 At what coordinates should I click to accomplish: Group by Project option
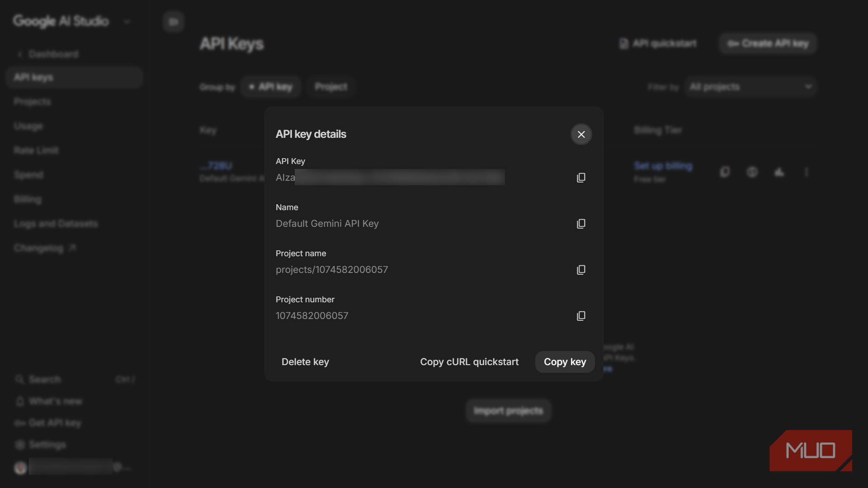pyautogui.click(x=331, y=87)
